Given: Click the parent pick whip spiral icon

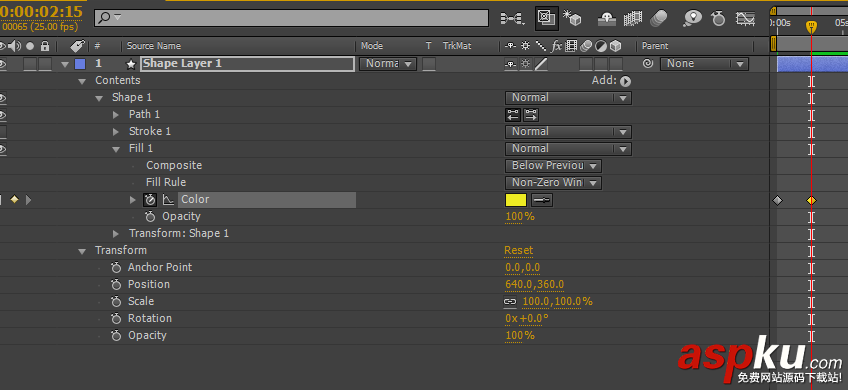Looking at the screenshot, I should pyautogui.click(x=648, y=64).
